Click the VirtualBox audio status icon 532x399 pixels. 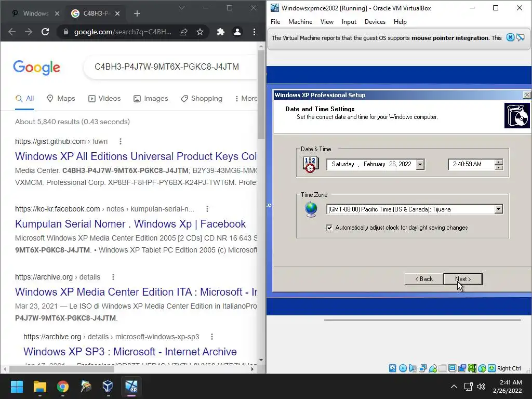point(413,368)
